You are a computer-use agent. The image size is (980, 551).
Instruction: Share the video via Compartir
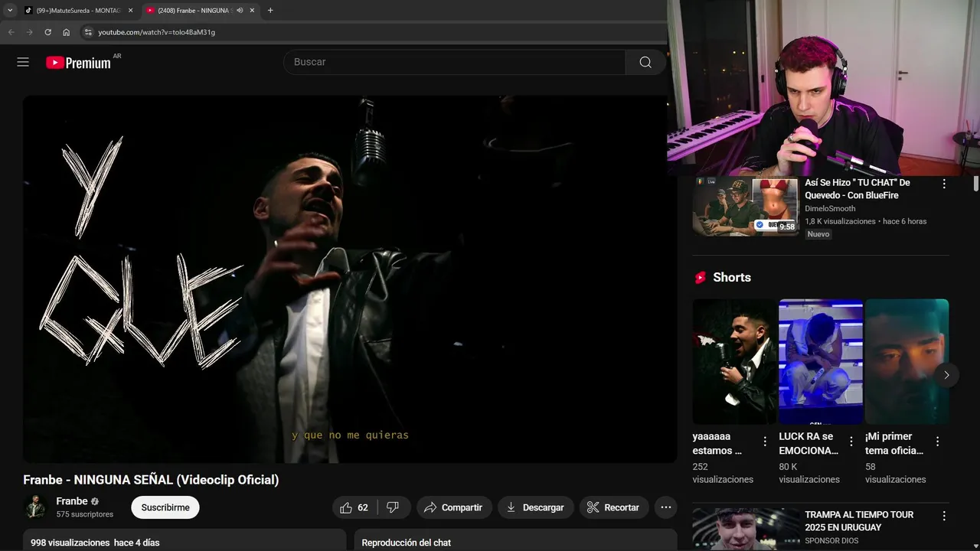click(x=453, y=507)
